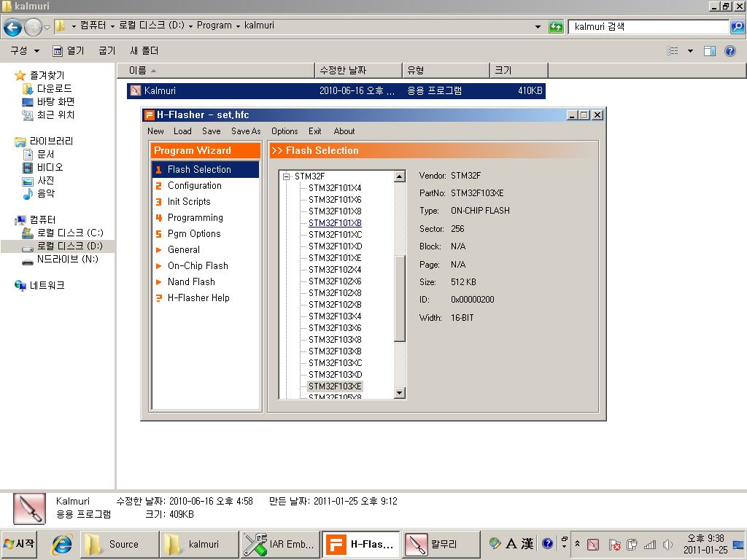Open 네트워크 in the navigation pane
747x560 pixels.
click(47, 285)
